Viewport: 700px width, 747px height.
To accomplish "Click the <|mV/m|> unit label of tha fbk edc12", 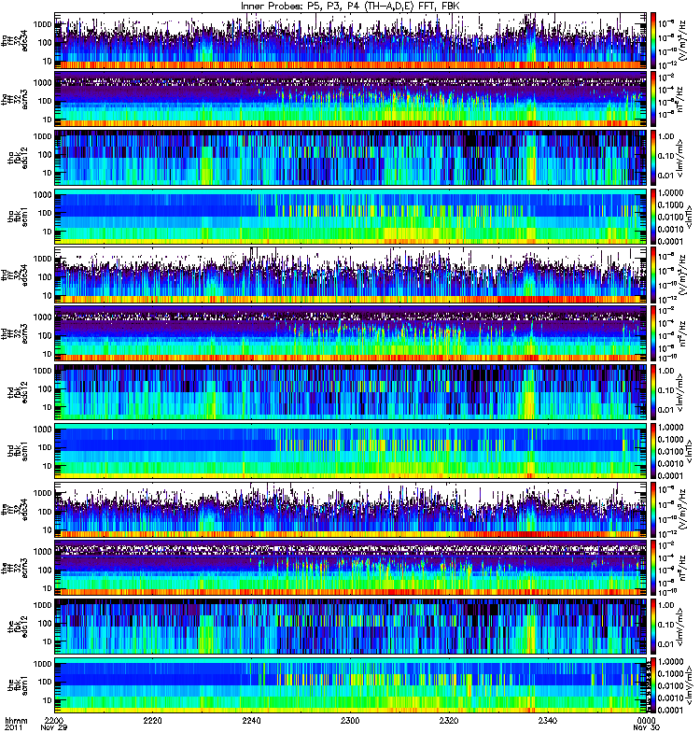I will click(x=679, y=158).
